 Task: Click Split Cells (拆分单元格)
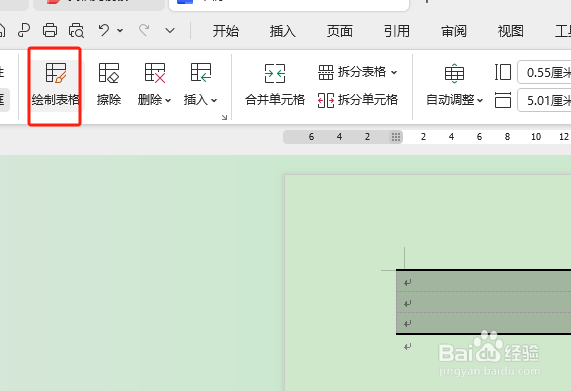coord(358,100)
